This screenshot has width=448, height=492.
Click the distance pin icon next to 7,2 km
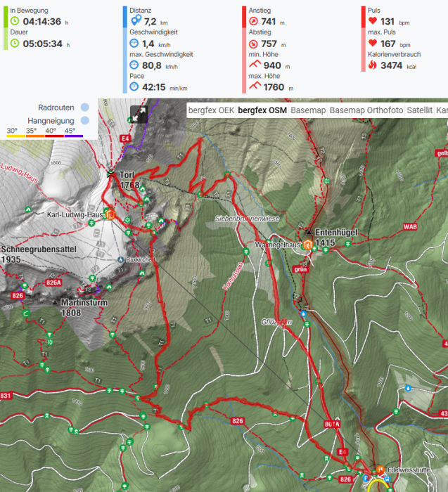(x=136, y=20)
